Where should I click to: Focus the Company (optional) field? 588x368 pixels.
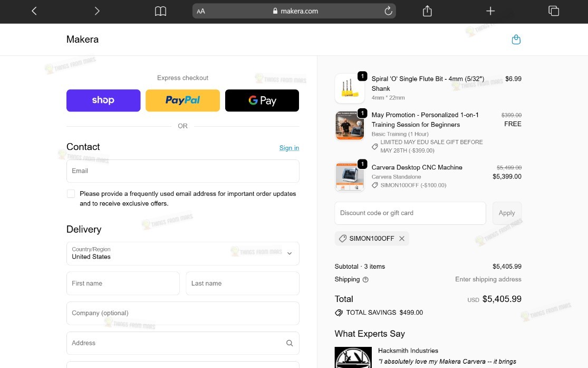(x=182, y=313)
